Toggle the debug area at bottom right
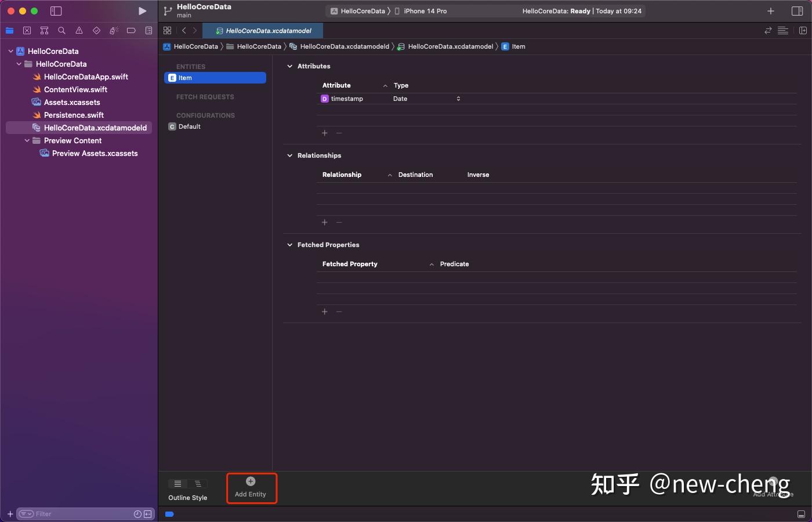Image resolution: width=812 pixels, height=522 pixels. [801, 514]
